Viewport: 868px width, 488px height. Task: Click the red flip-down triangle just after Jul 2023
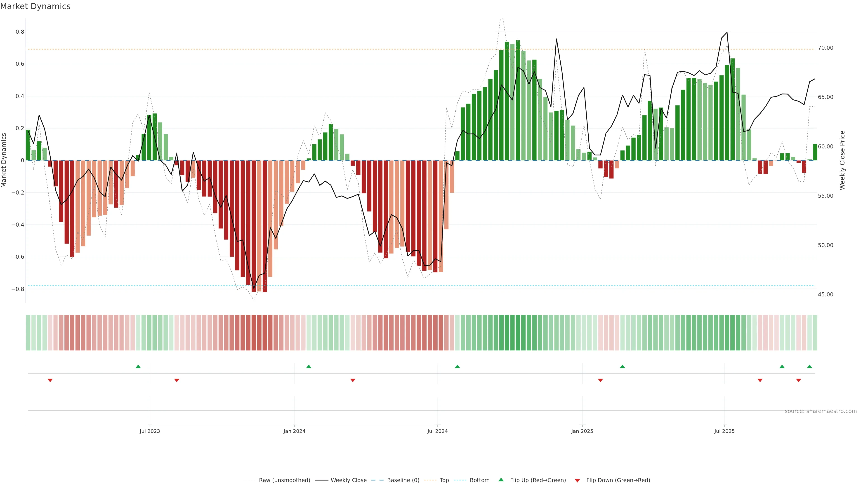coord(177,380)
